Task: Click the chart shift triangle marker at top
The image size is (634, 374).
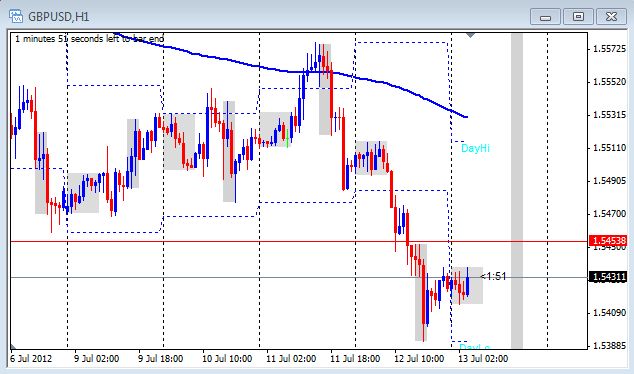Action: [x=470, y=36]
